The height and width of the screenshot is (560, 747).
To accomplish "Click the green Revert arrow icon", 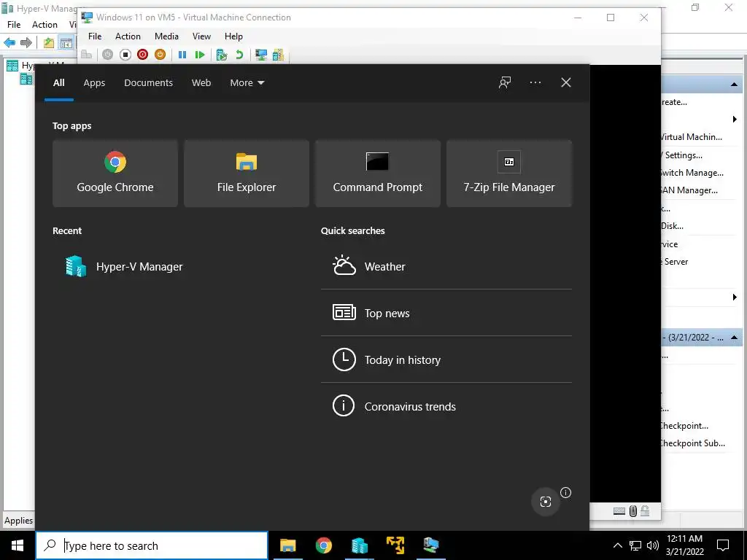I will click(x=239, y=55).
